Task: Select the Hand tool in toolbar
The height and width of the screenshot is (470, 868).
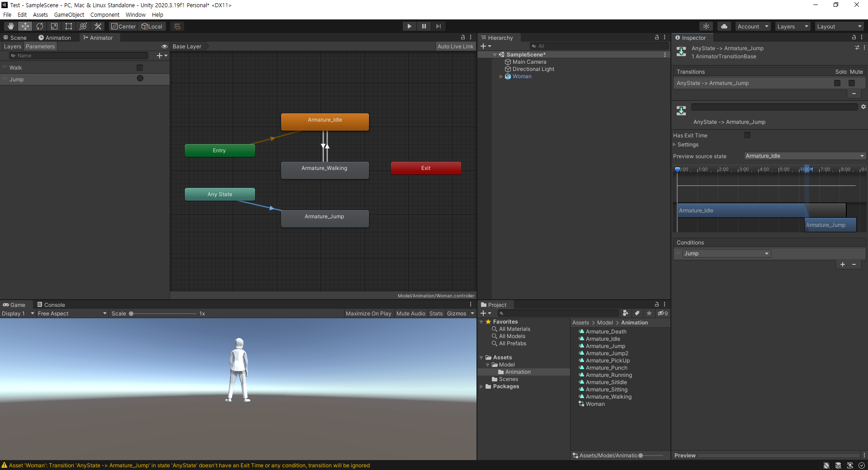Action: [x=11, y=26]
